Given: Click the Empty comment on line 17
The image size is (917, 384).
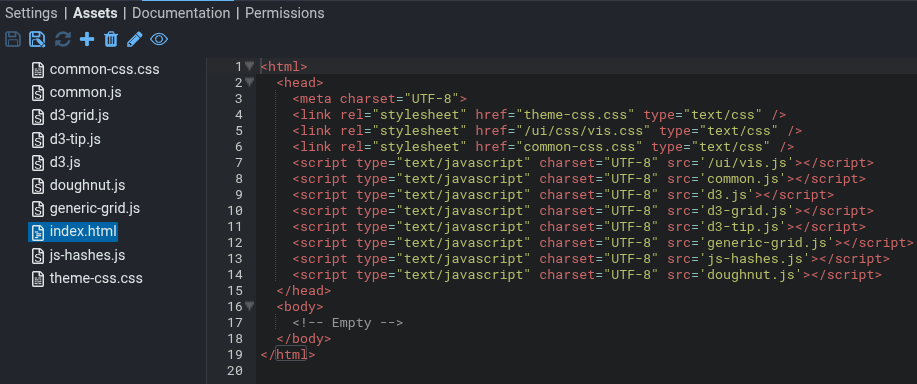Looking at the screenshot, I should [x=348, y=322].
